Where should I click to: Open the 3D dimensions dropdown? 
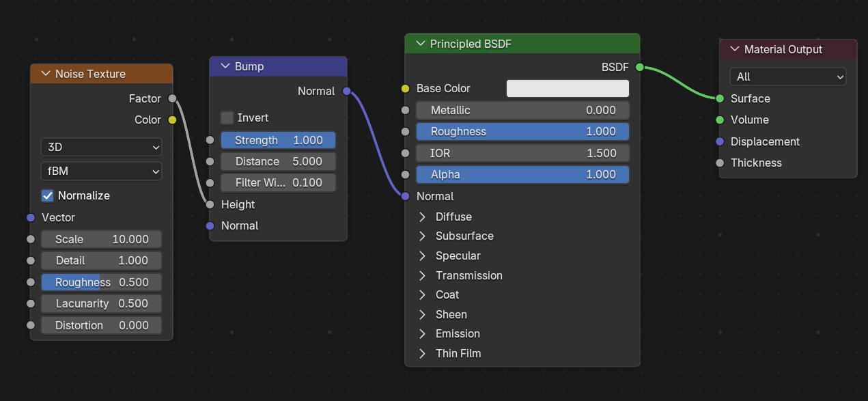pos(101,147)
